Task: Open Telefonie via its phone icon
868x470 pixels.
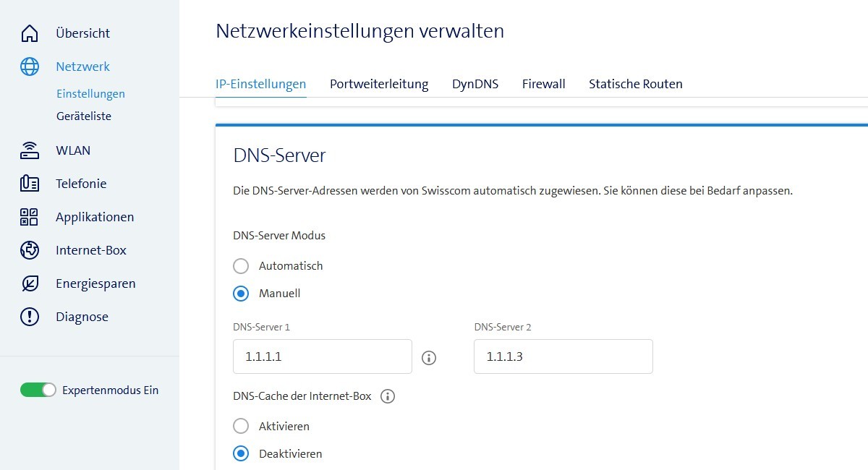Action: click(29, 183)
